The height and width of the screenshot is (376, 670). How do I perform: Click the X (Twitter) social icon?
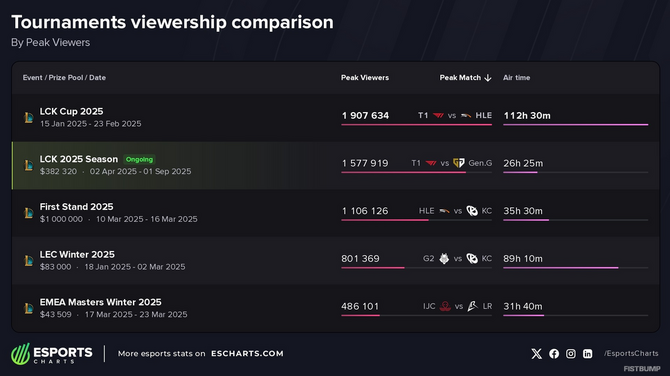click(536, 354)
